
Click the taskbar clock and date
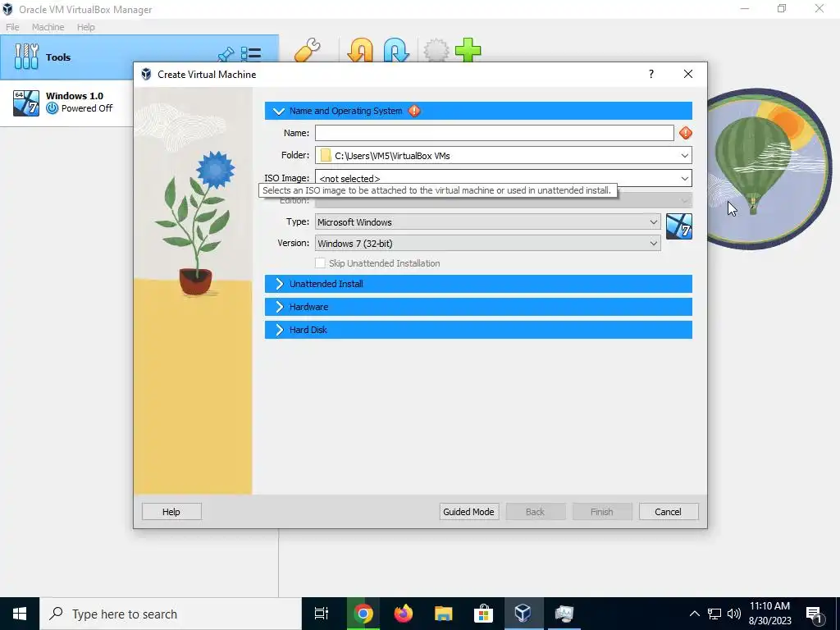pyautogui.click(x=769, y=614)
